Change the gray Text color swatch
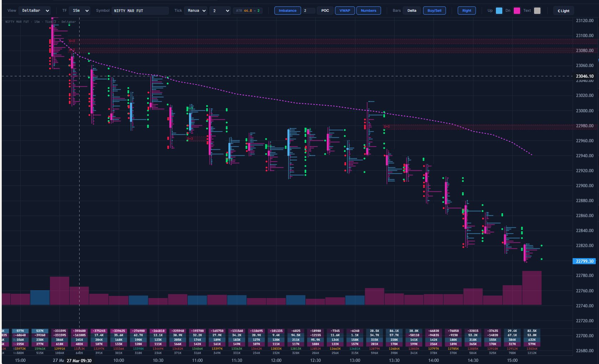 [x=537, y=11]
